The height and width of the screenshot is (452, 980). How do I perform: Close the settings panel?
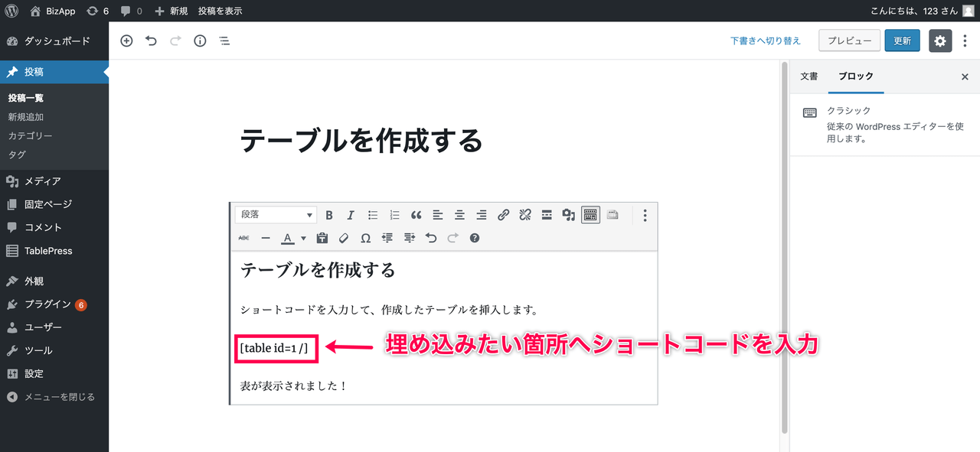[965, 77]
